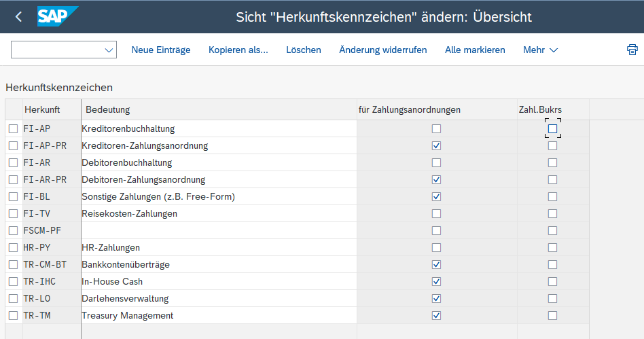Enable Zahl.Bukrs for TR-TM
The height and width of the screenshot is (339, 644).
(553, 315)
